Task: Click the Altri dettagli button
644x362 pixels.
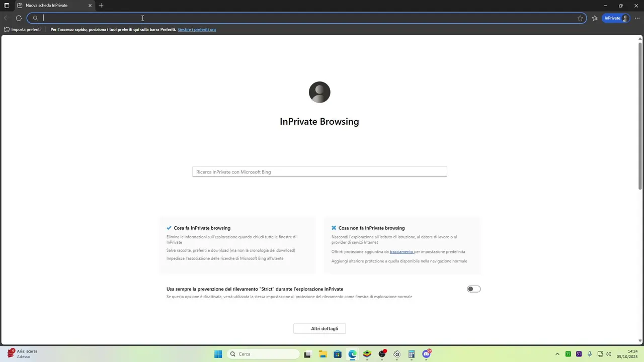Action: 319,329
